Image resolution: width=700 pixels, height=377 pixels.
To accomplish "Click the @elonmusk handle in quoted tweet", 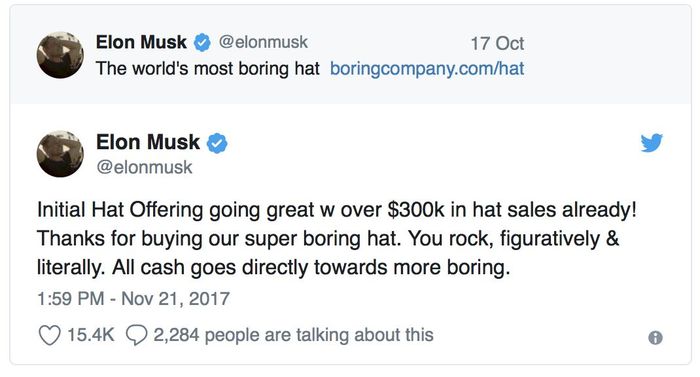I will pyautogui.click(x=263, y=42).
